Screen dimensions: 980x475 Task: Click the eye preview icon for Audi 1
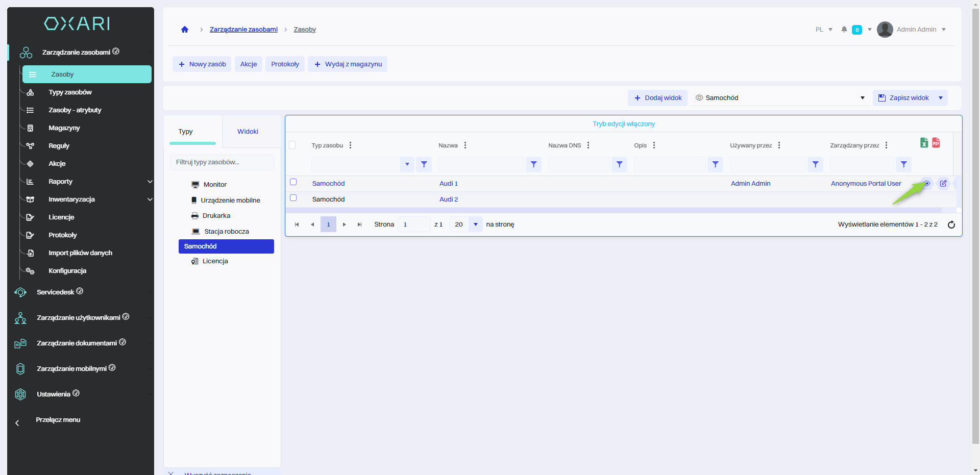pos(927,184)
